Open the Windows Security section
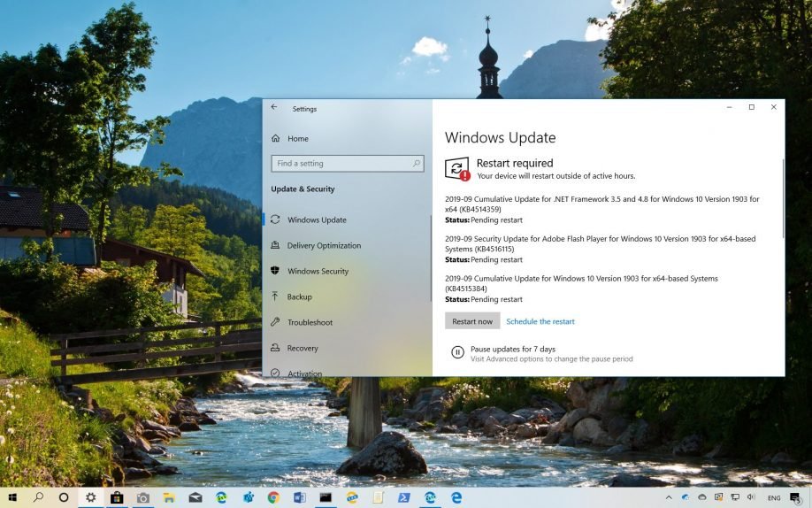This screenshot has width=812, height=508. [x=318, y=271]
